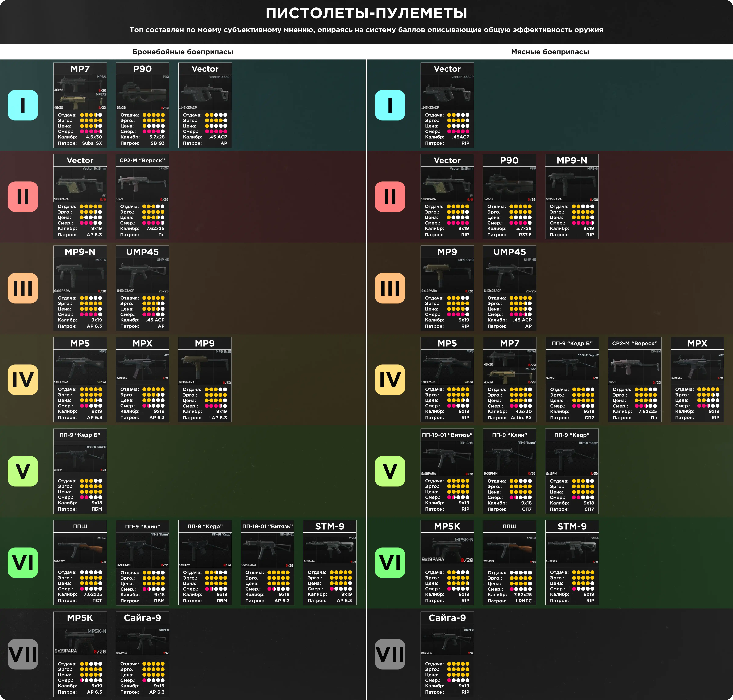Click the tier V badge under Мясные боеприпасы
733x700 pixels.
[x=390, y=471]
